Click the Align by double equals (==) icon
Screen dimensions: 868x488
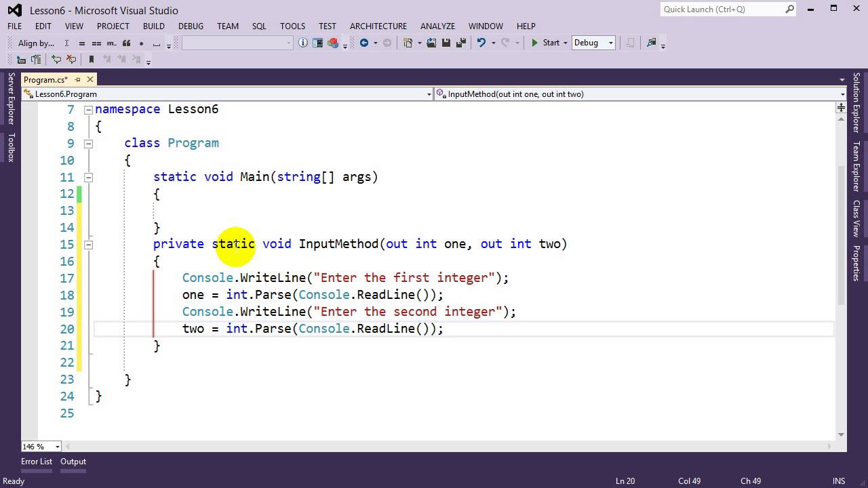click(x=96, y=43)
